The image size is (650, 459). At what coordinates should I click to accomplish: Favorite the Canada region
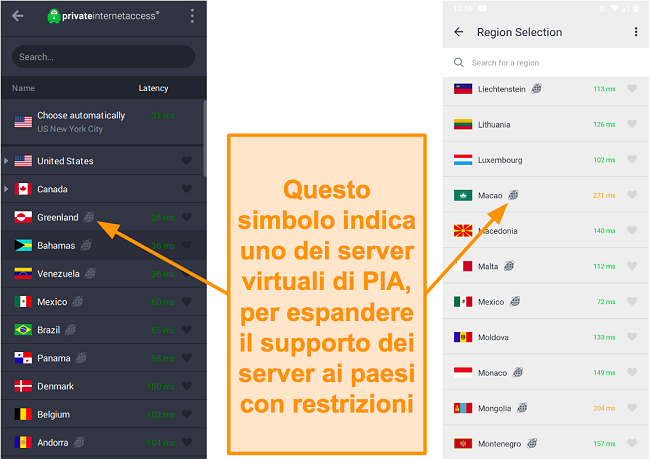pos(187,189)
